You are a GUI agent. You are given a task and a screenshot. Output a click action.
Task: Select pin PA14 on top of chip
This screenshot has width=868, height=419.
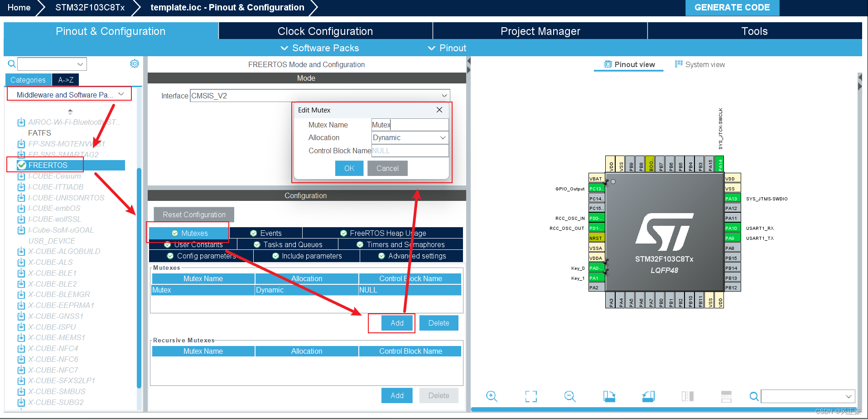click(x=719, y=164)
